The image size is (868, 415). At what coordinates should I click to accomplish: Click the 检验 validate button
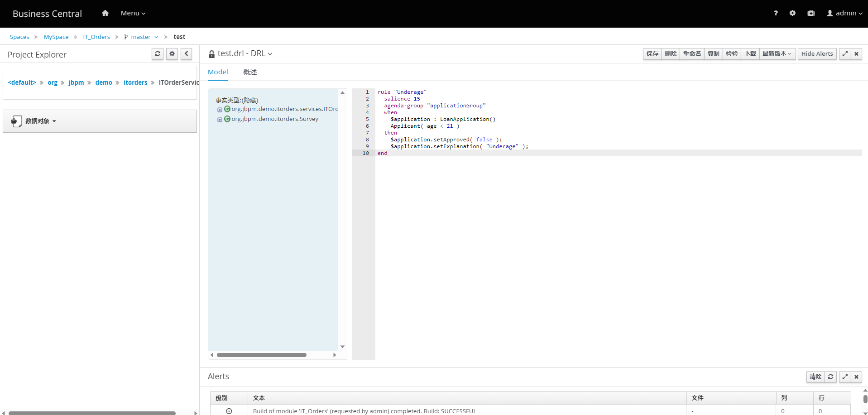pyautogui.click(x=732, y=53)
